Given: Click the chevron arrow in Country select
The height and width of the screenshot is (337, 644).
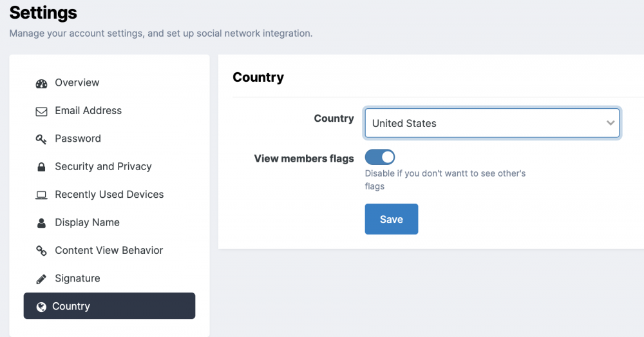Looking at the screenshot, I should (611, 123).
